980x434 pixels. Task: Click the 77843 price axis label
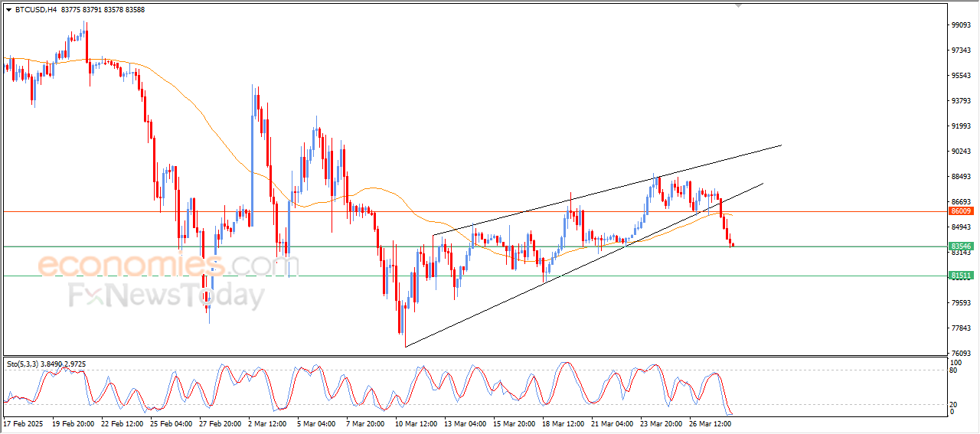(961, 328)
